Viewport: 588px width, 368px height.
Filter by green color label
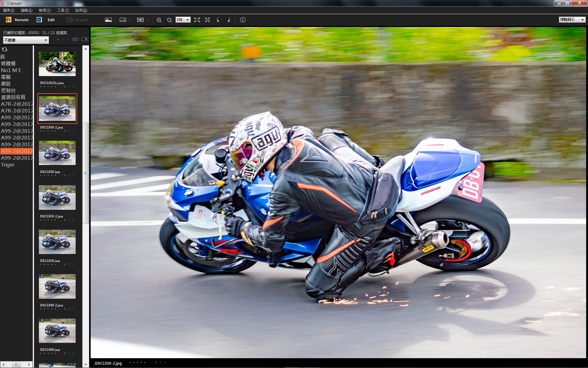tap(63, 39)
